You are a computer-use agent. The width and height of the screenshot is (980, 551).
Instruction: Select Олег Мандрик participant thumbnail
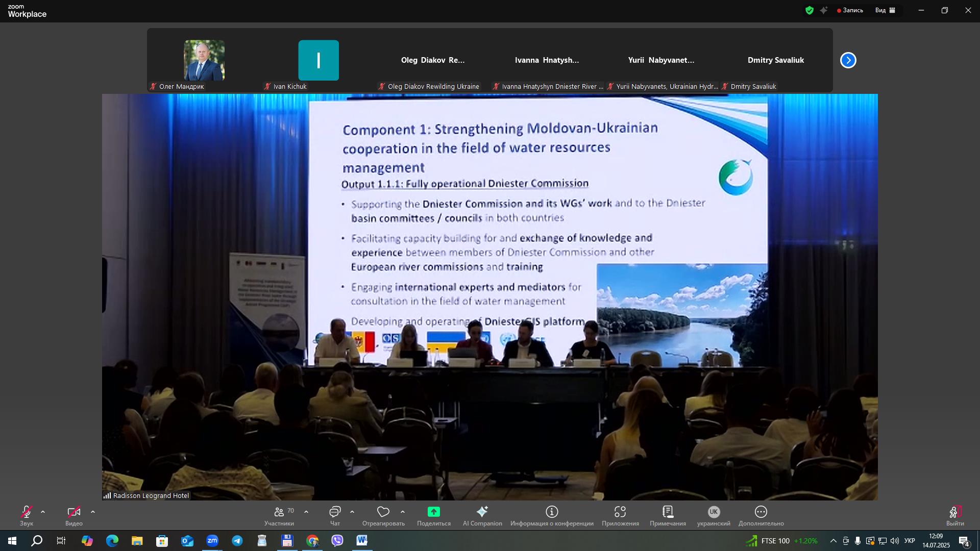[204, 60]
